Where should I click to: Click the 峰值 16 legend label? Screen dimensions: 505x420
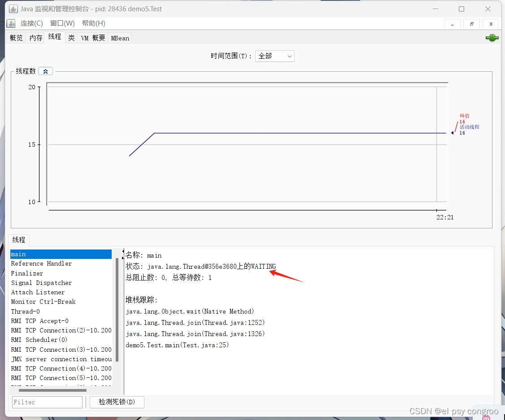pyautogui.click(x=464, y=118)
